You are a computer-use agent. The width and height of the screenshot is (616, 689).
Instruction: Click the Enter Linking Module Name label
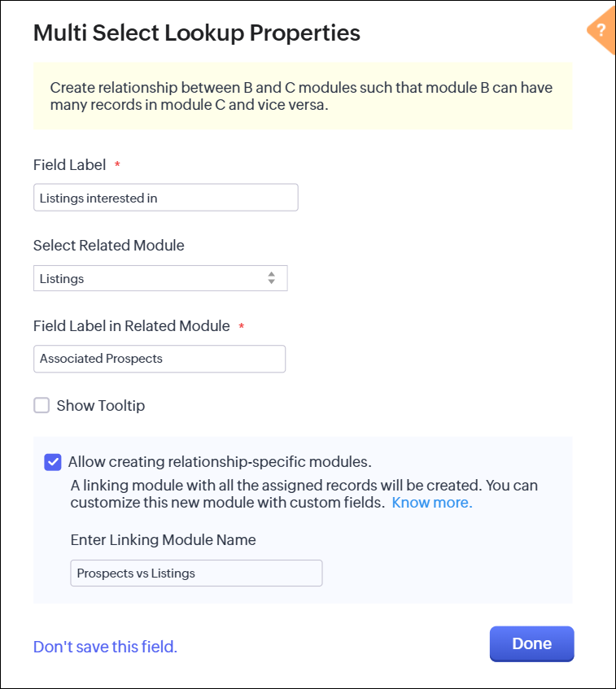click(164, 539)
